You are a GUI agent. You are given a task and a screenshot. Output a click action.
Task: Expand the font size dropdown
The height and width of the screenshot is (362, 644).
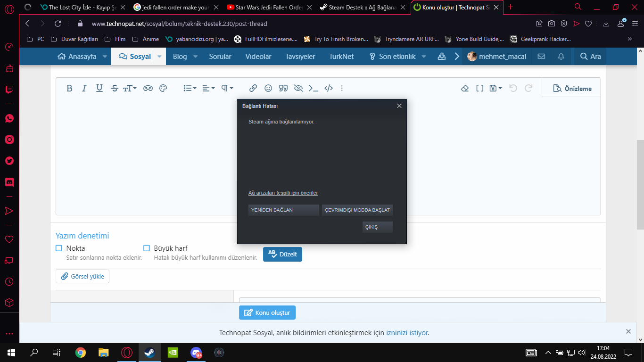[x=130, y=88]
